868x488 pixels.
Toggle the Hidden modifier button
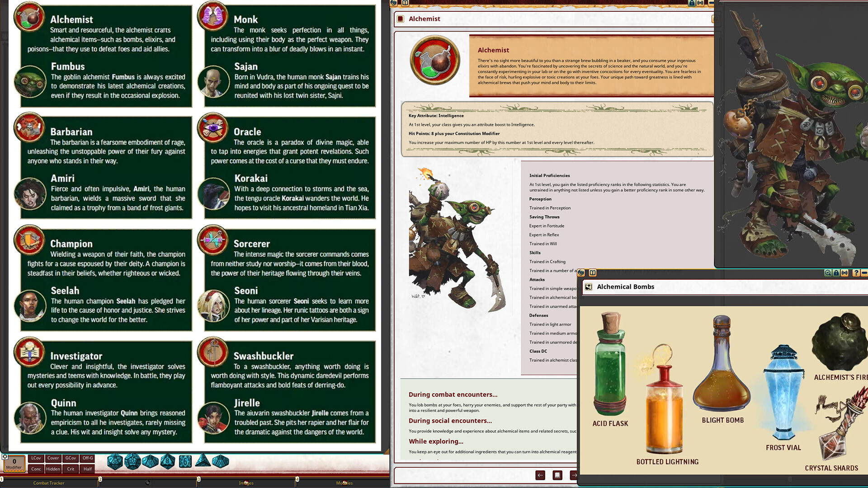click(53, 469)
